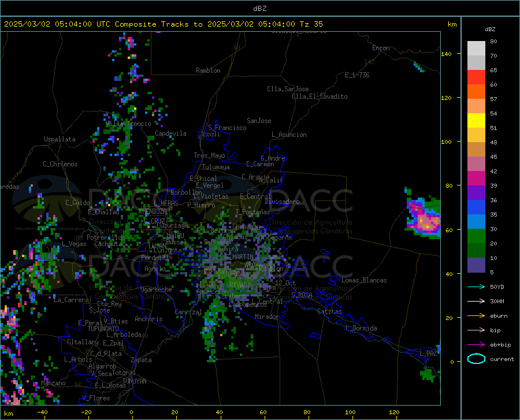Click the Capdevila map label
520x420 pixels.
(170, 133)
